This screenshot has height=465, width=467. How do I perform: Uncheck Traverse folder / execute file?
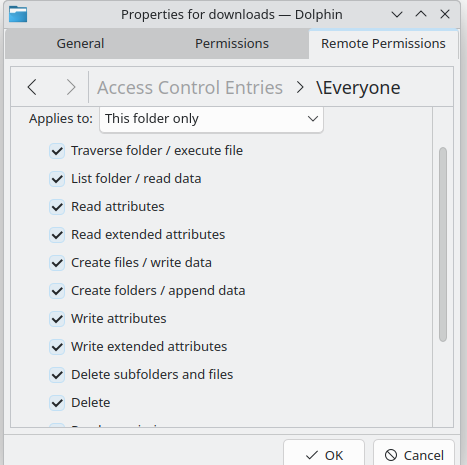pos(57,151)
